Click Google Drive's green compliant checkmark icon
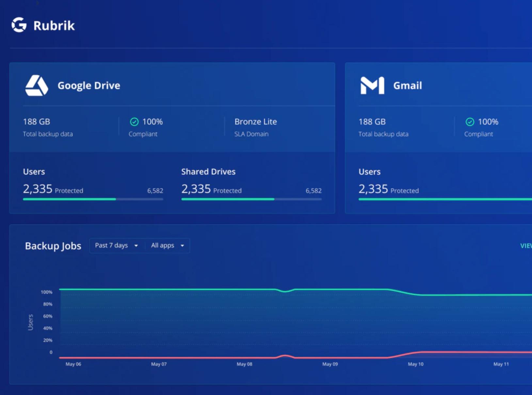Screen dimensions: 532x395 coord(134,122)
